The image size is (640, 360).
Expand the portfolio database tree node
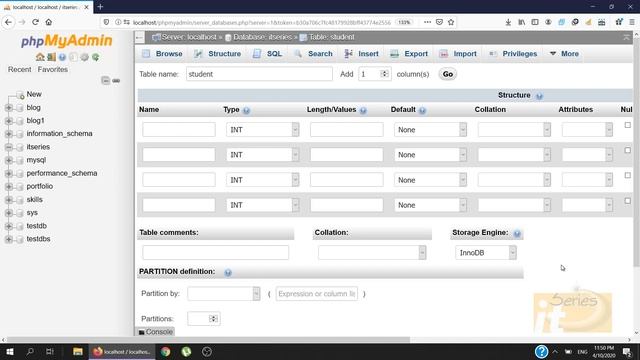9,187
